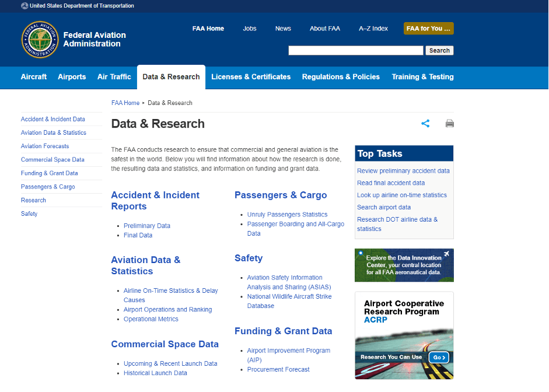Open the FAA for You dropdown
The height and width of the screenshot is (392, 549).
tap(429, 29)
